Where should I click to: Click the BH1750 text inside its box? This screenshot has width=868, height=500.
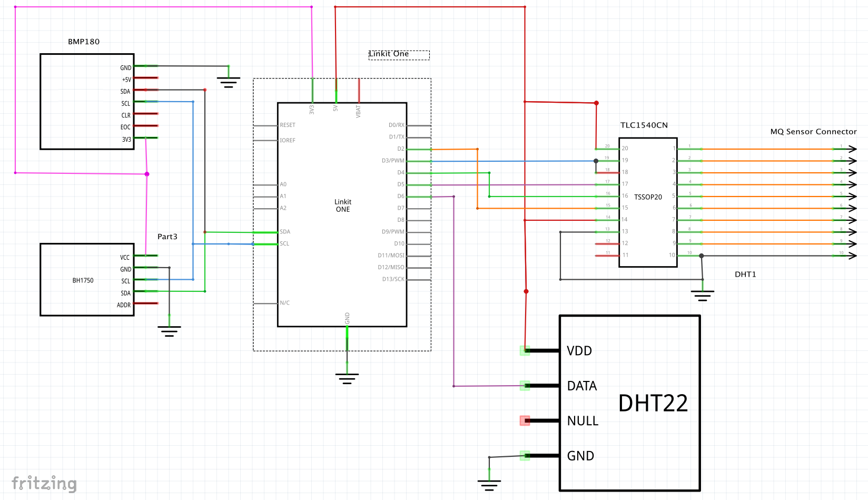(x=83, y=280)
